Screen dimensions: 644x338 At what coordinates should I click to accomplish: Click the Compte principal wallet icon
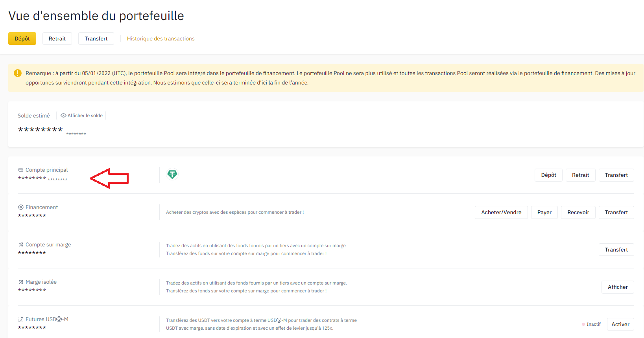[21, 170]
